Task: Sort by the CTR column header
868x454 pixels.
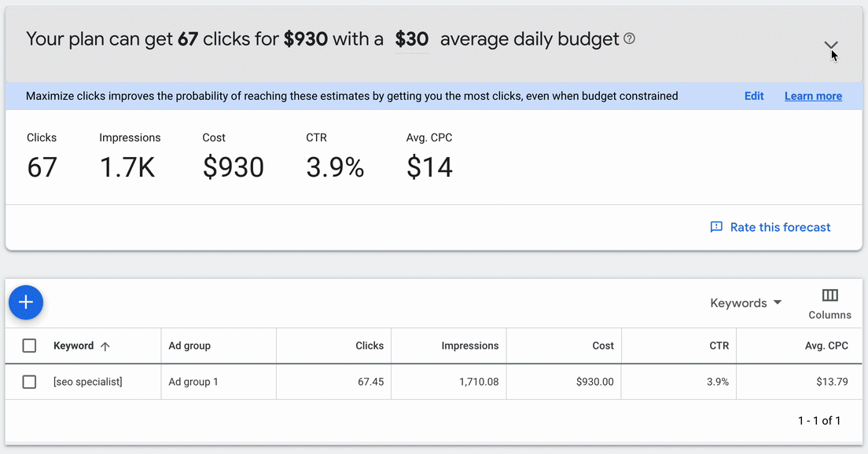Action: tap(719, 346)
